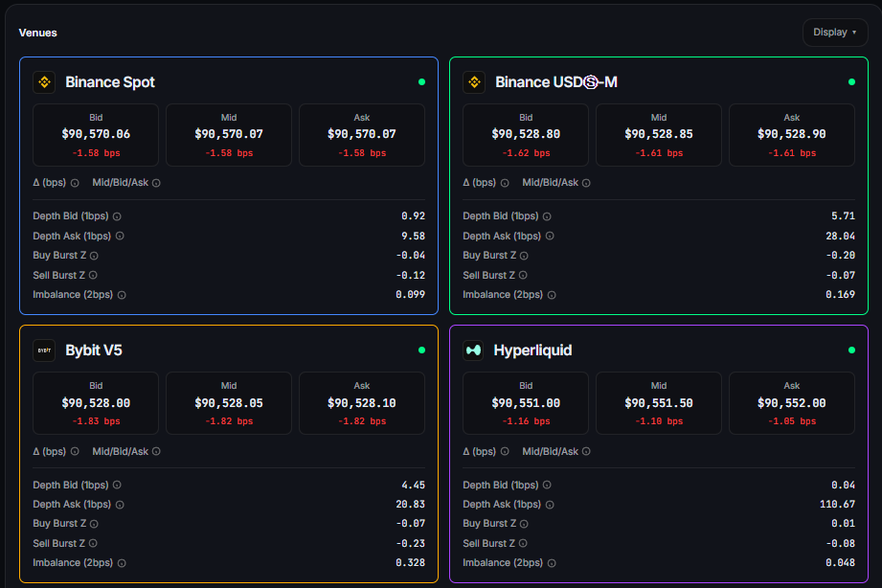Click the green status dot on Binance Spot
Screen dimensions: 882x588
click(420, 82)
